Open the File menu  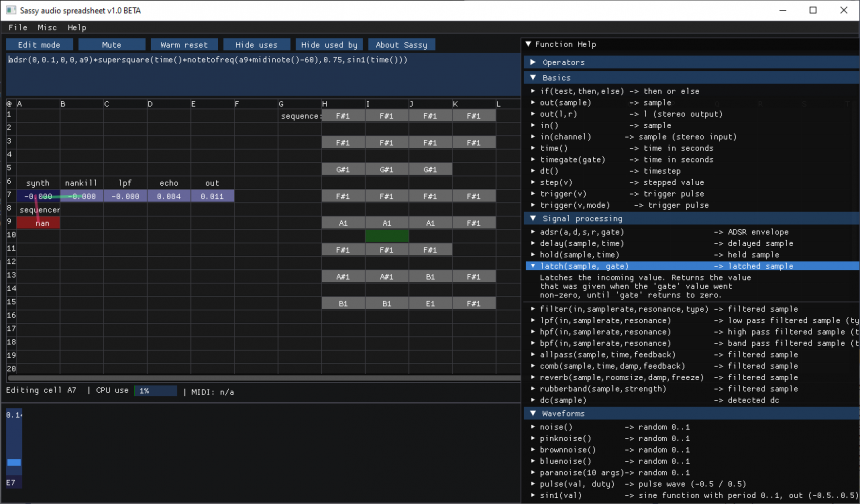click(18, 27)
